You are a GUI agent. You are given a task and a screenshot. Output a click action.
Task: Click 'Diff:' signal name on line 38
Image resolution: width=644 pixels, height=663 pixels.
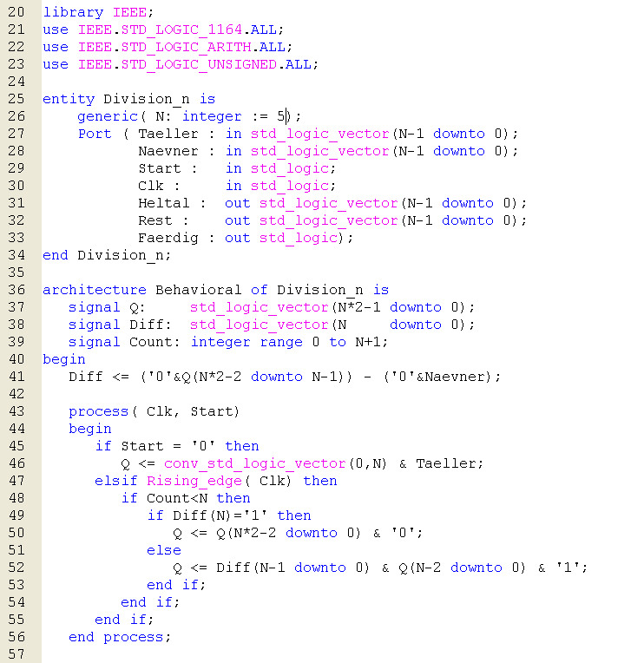[150, 325]
